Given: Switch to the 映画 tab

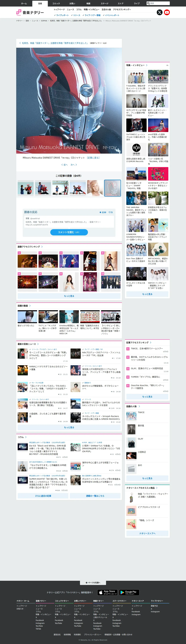Looking at the screenshot, I should [x=88, y=3].
